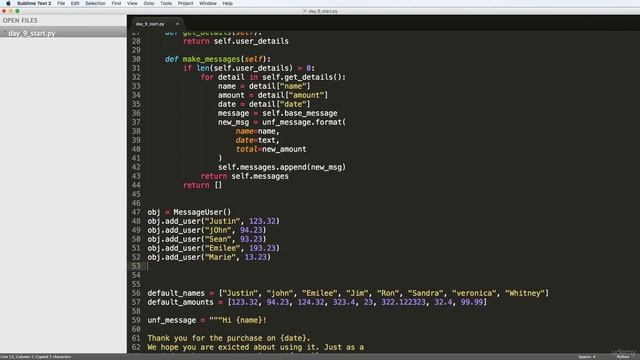This screenshot has height=360, width=640.
Task: Open the Apple menu
Action: 8,3
